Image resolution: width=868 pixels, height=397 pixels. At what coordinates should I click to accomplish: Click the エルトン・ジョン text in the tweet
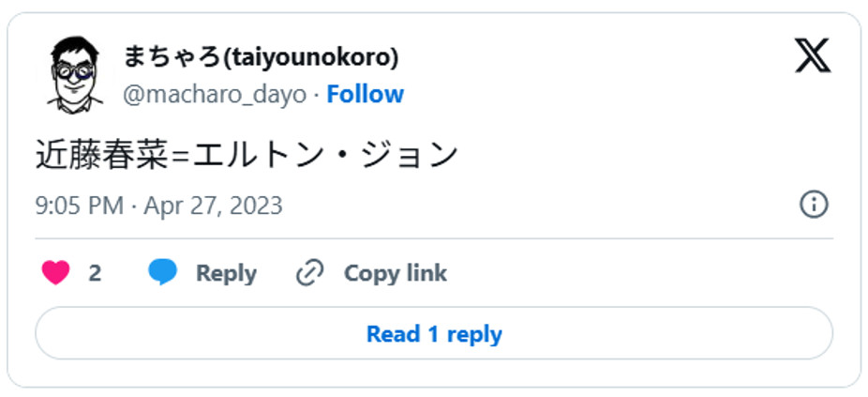(x=324, y=155)
